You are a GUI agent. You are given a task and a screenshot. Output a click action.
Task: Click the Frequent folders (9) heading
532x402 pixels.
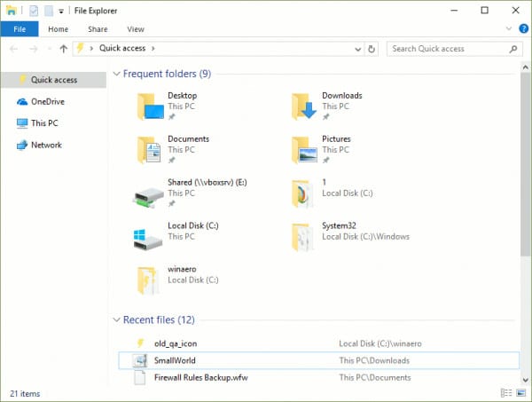[x=167, y=74]
